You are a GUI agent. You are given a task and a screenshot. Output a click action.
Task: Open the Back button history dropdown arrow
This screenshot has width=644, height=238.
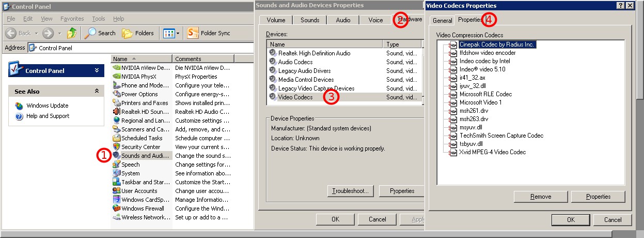coord(36,33)
